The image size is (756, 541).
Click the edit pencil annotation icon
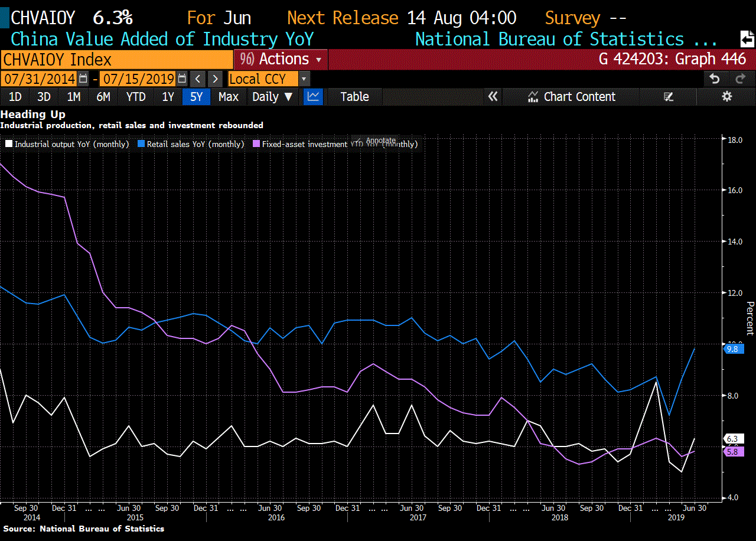pyautogui.click(x=669, y=97)
